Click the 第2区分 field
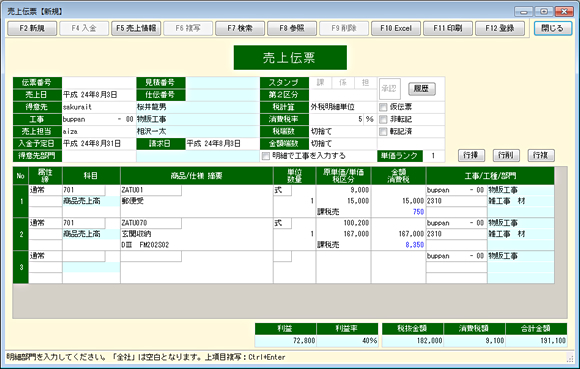Screen dimensions: 580x369 coord(343,95)
